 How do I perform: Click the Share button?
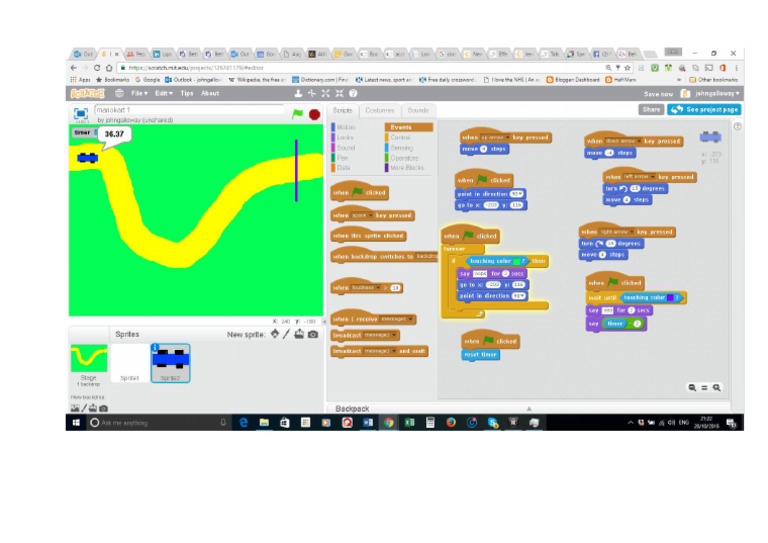(651, 110)
